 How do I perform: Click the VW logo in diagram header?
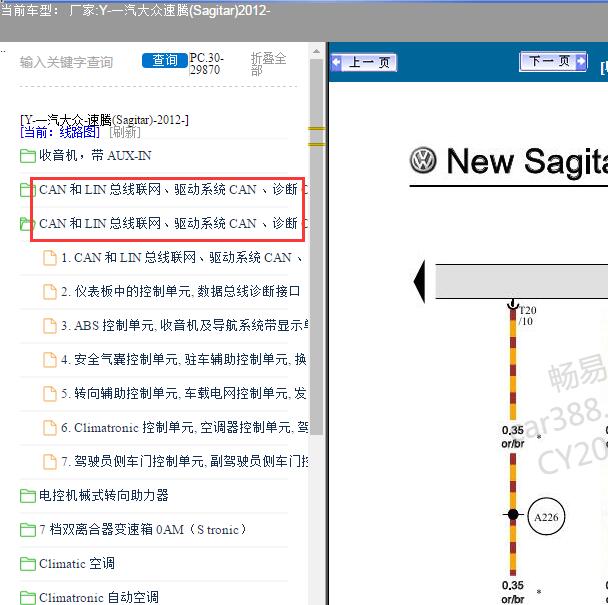(423, 160)
